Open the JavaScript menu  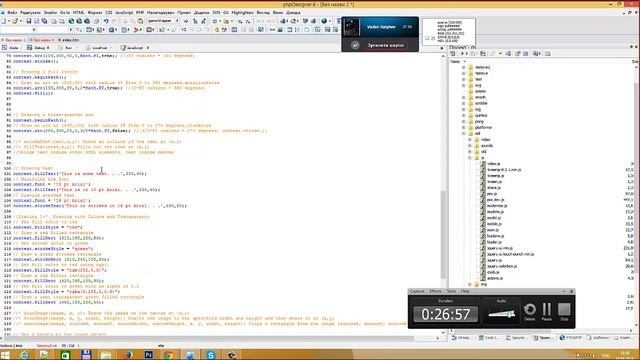click(124, 13)
